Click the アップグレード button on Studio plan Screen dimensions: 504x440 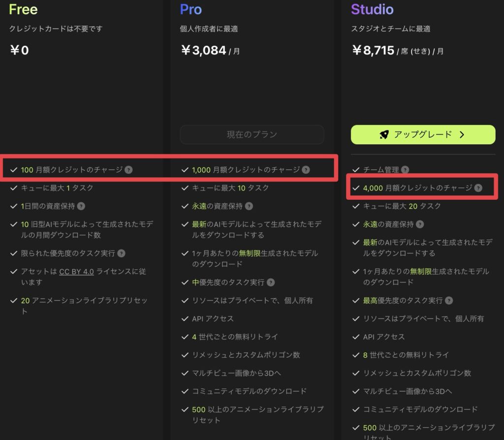423,135
